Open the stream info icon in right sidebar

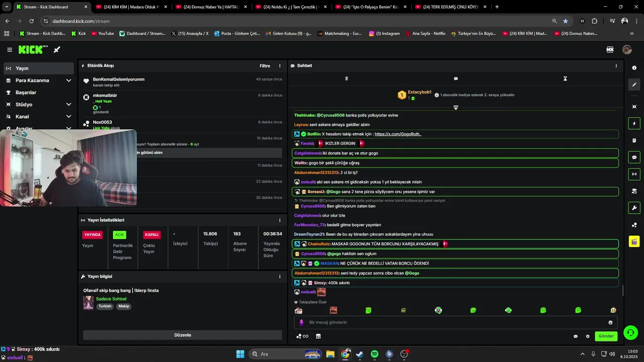tap(634, 68)
